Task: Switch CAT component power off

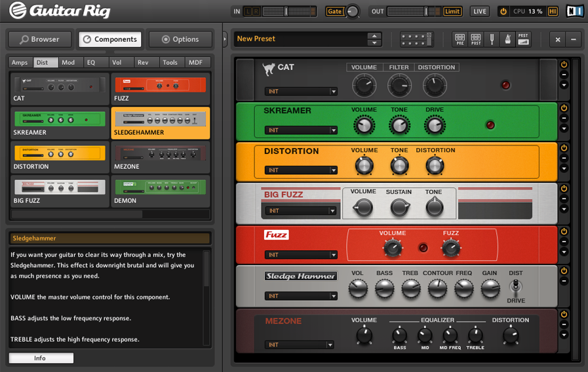Action: click(x=564, y=64)
